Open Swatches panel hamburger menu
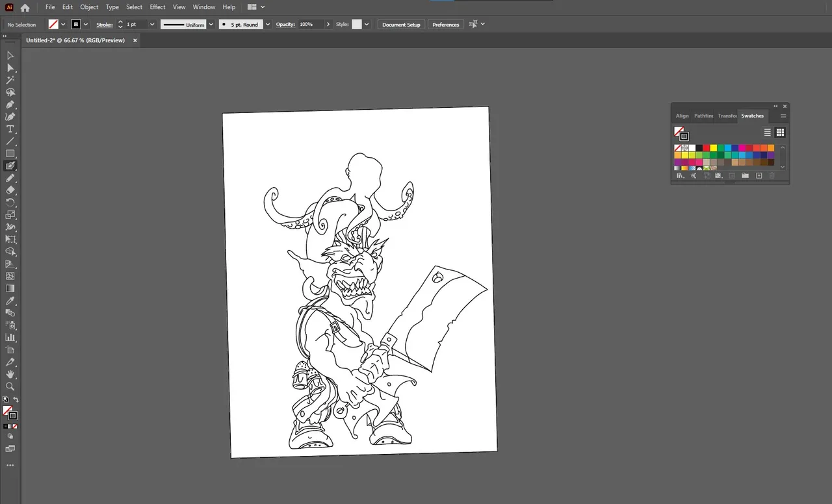 point(783,116)
